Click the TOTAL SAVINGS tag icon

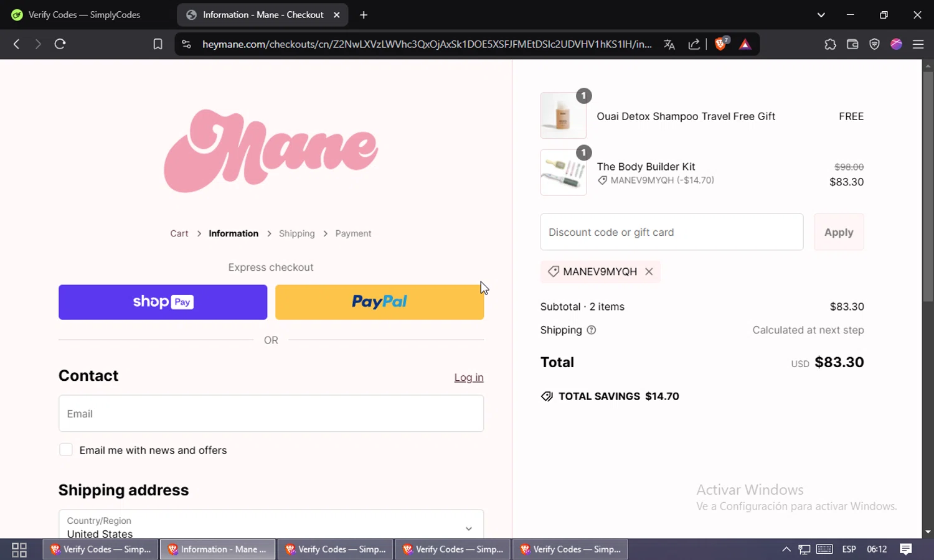[547, 396]
